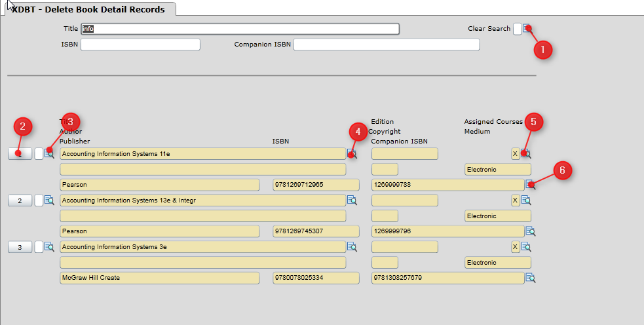644x325 pixels.
Task: Focus the Title search field
Action: click(240, 29)
